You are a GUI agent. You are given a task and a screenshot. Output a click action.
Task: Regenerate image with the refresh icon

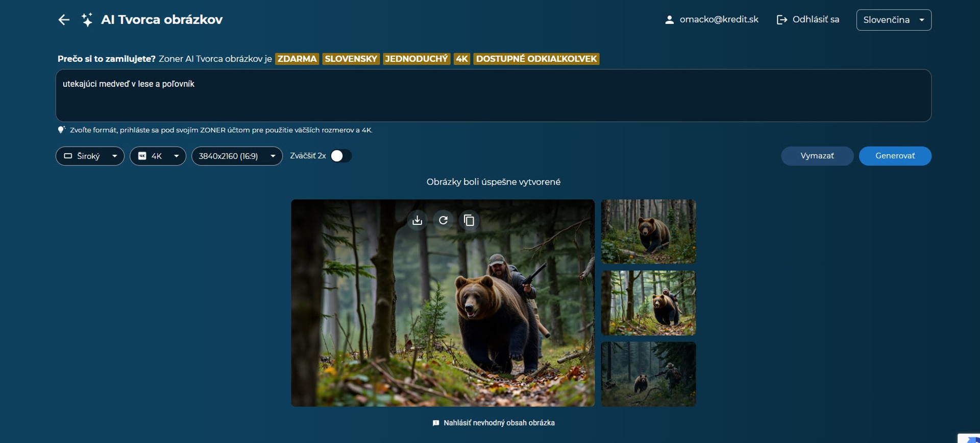tap(443, 220)
